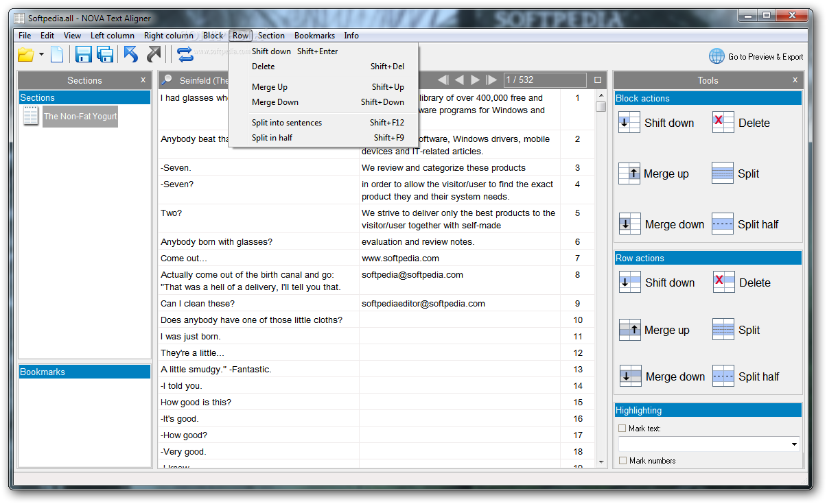Open the Bookmarks menu
This screenshot has height=504, width=827.
pos(315,36)
